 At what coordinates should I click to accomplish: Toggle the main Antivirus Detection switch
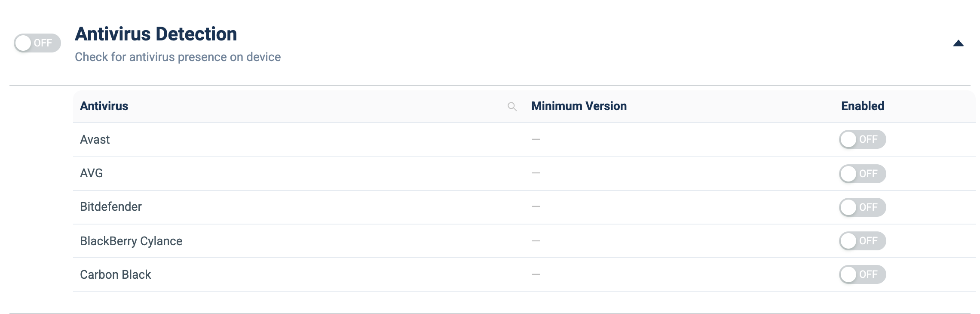click(x=37, y=43)
